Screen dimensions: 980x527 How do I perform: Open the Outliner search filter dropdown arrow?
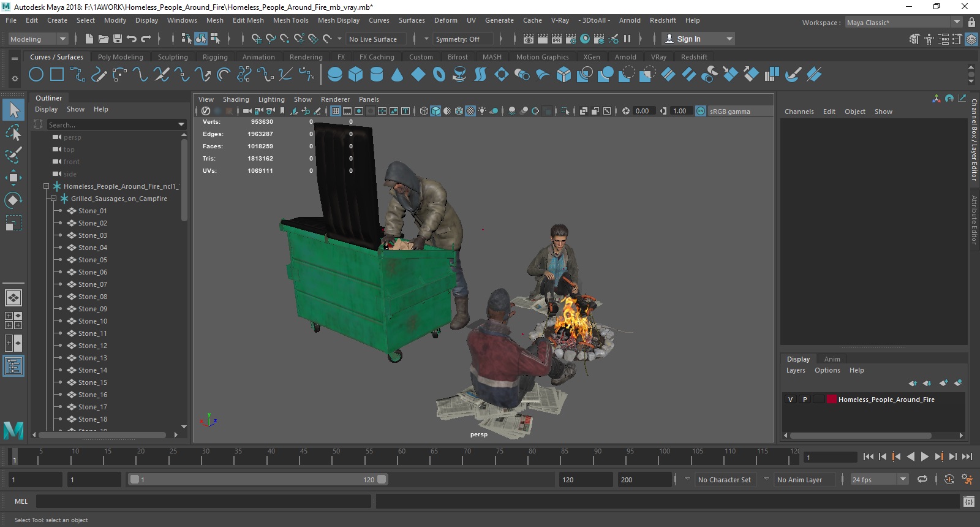pos(181,124)
